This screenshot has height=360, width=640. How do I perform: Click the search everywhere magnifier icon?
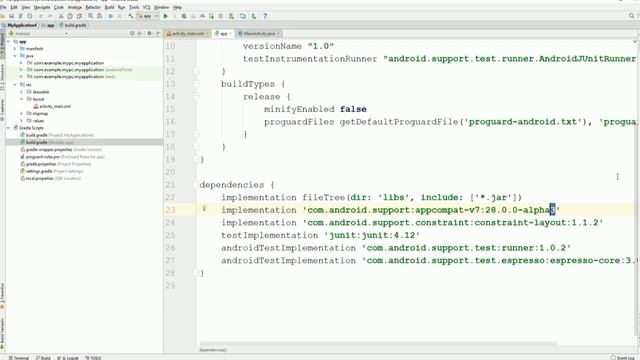631,16
